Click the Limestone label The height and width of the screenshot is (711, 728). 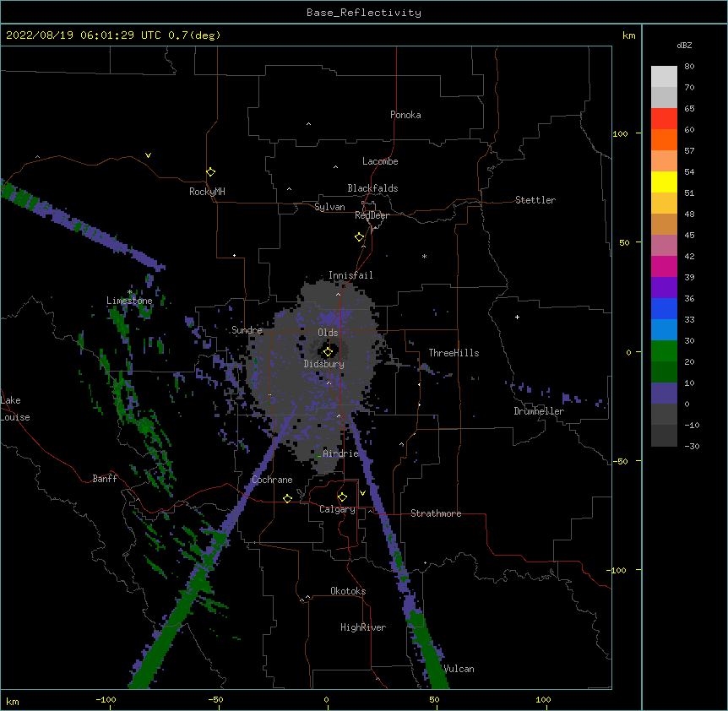tap(129, 301)
